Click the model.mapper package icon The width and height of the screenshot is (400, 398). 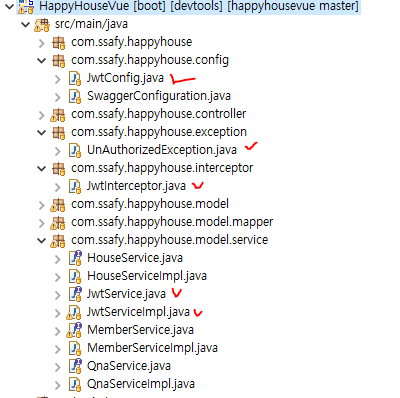pos(58,223)
